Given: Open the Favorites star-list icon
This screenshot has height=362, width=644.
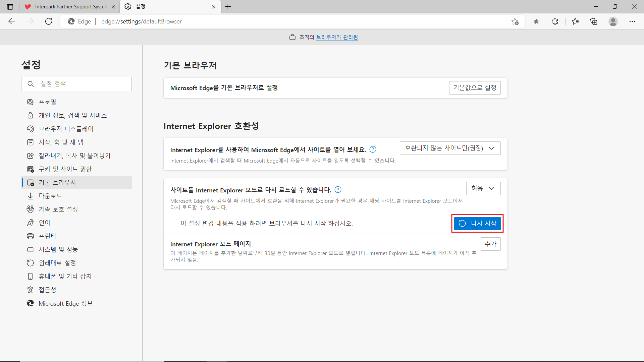Looking at the screenshot, I should pos(575,21).
